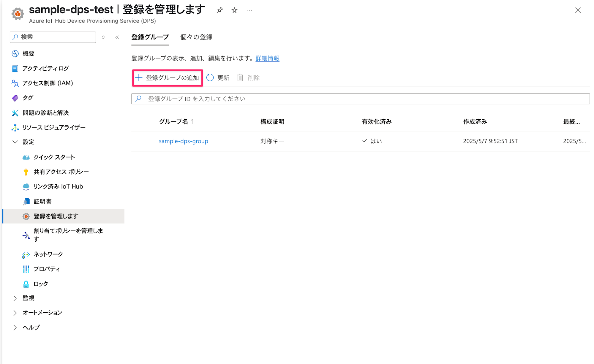594x364 pixels.
Task: Open プロパティ in the sidebar
Action: click(47, 269)
